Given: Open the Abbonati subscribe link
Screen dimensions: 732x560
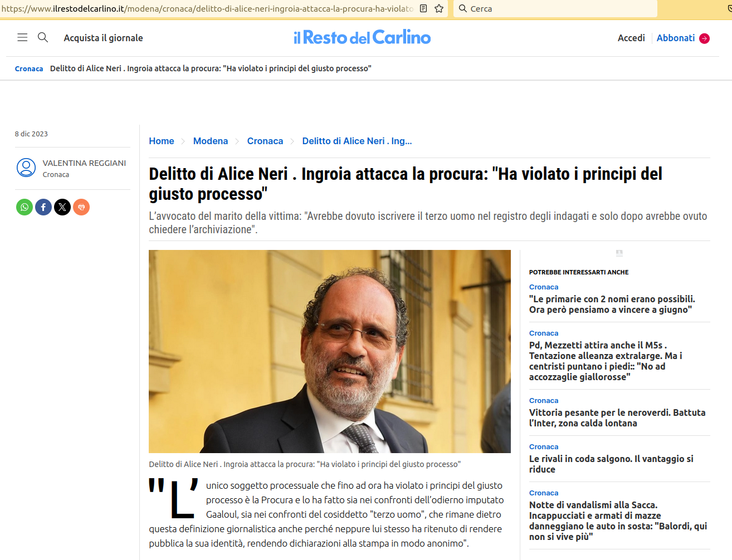Looking at the screenshot, I should [x=683, y=38].
